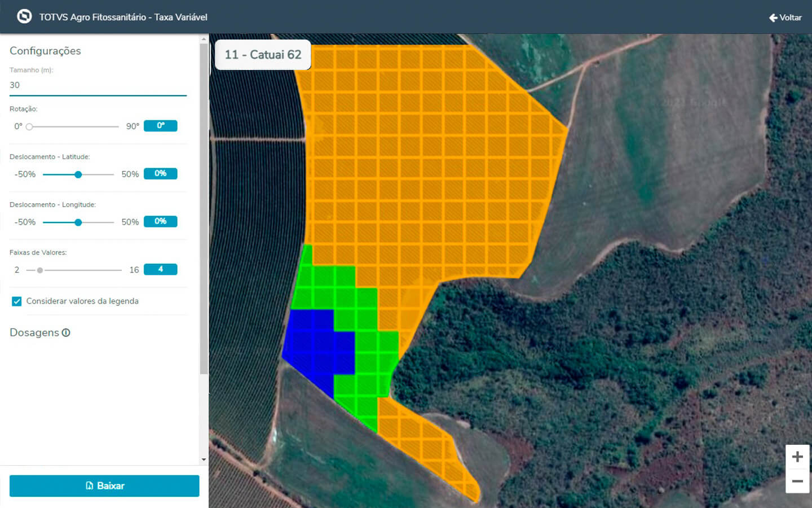Zoom in with the map plus icon
The image size is (812, 508).
tap(797, 457)
